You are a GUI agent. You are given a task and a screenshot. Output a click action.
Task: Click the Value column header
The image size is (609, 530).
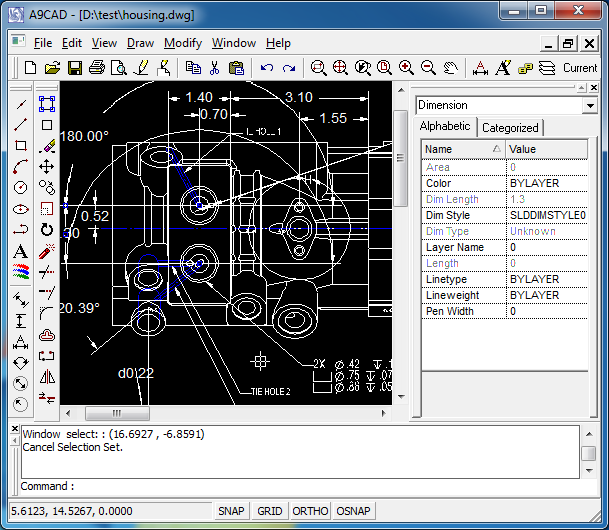546,149
